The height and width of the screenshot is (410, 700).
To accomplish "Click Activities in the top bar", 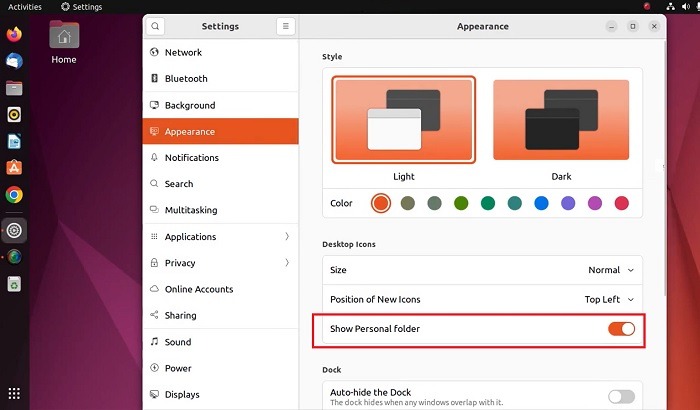I will pos(25,7).
